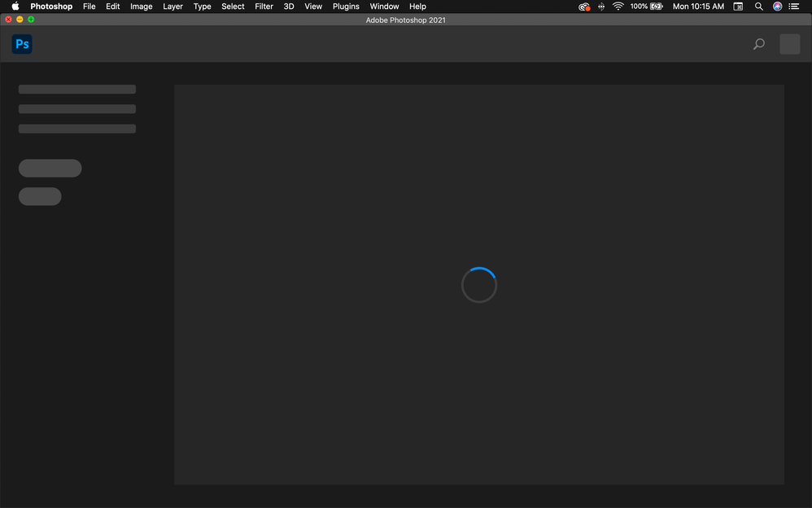Click the battery status indicator

point(646,7)
